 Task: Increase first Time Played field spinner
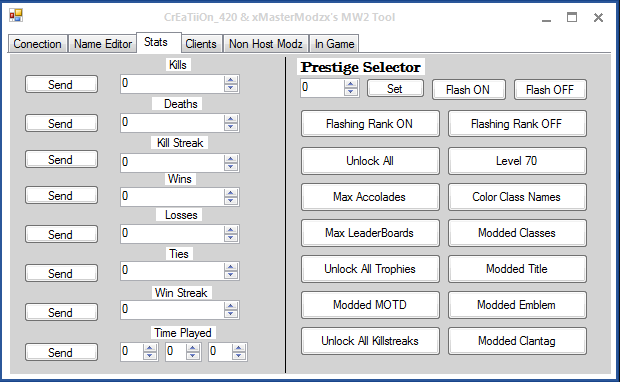(149, 348)
